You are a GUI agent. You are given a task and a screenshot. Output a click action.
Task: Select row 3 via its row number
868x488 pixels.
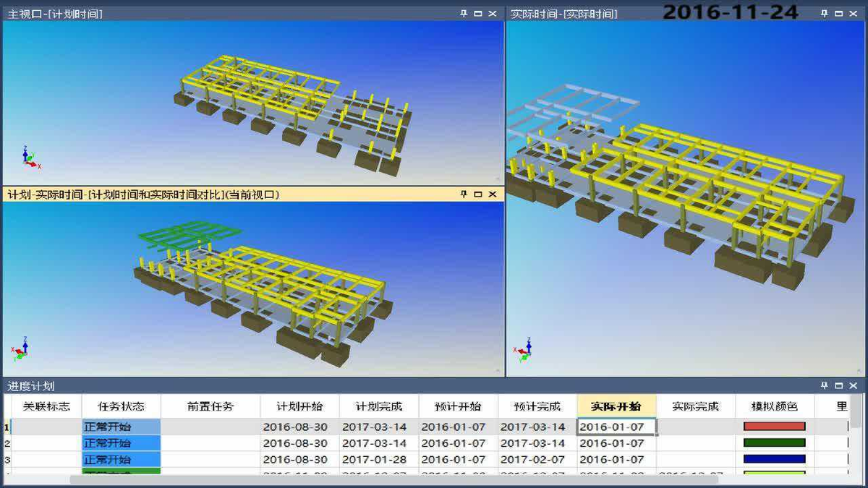7,459
